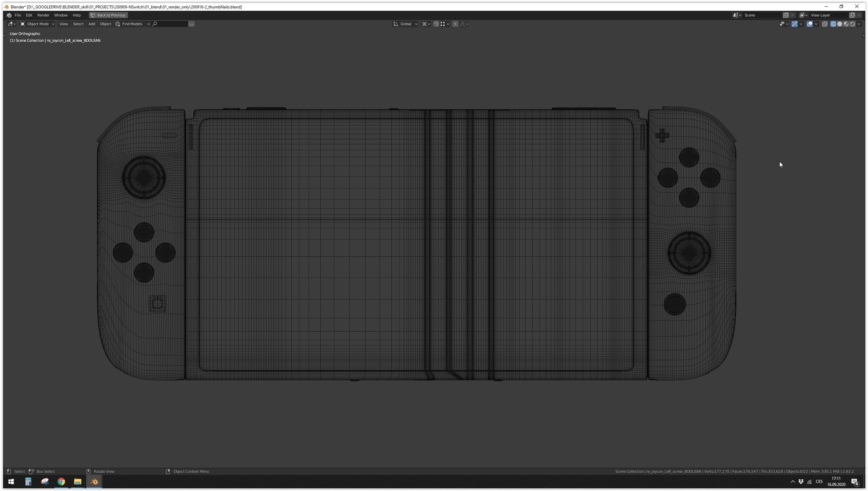868x491 pixels.
Task: Click the remove view layer X icon
Action: 859,15
